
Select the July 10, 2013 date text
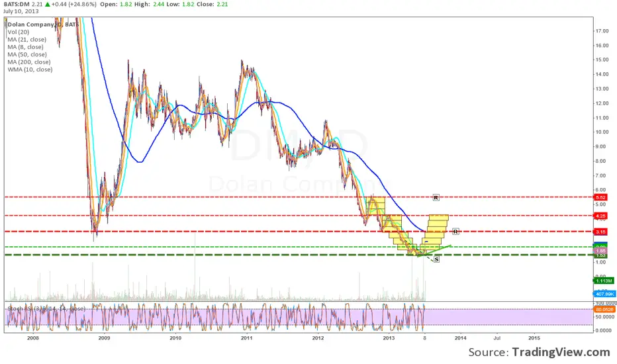coord(21,11)
